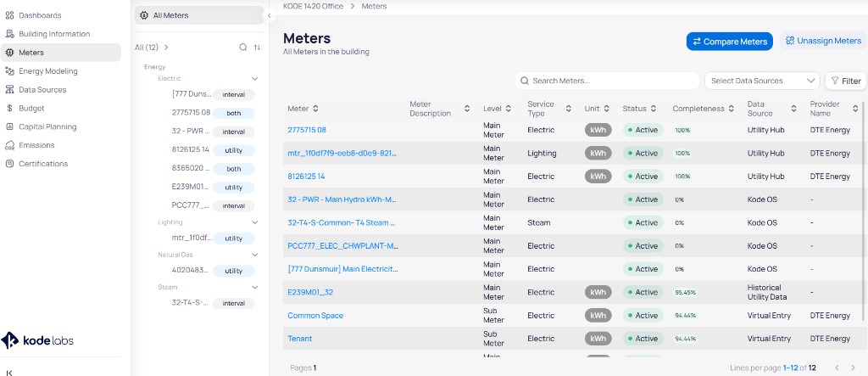Open mtr_1f0df7f9 meter link
This screenshot has height=376, width=868.
[x=342, y=153]
